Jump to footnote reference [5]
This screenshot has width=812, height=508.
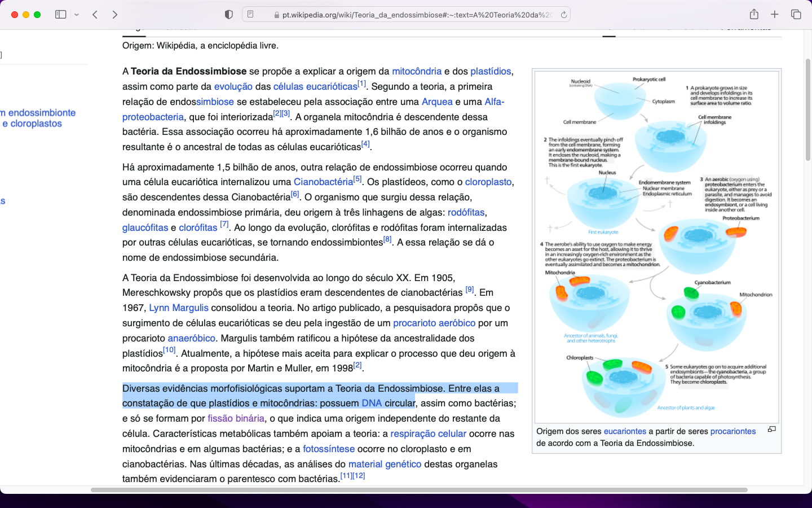358,179
